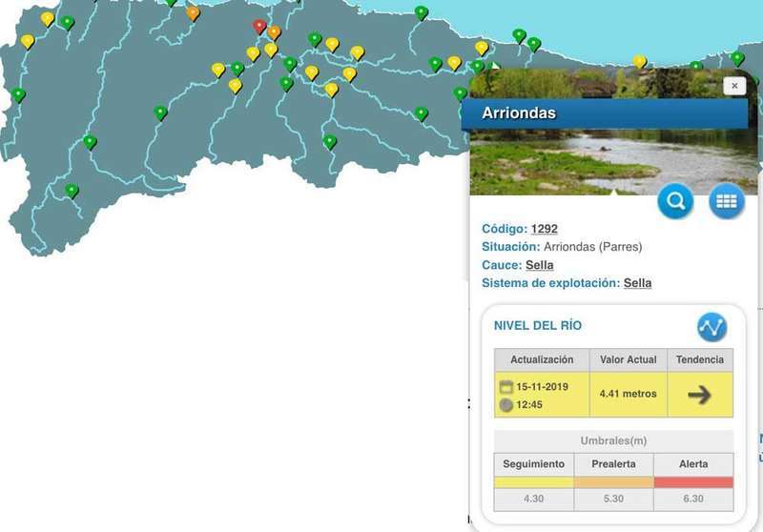This screenshot has width=763, height=532.
Task: Click the Arriondas station photo
Action: [613, 162]
